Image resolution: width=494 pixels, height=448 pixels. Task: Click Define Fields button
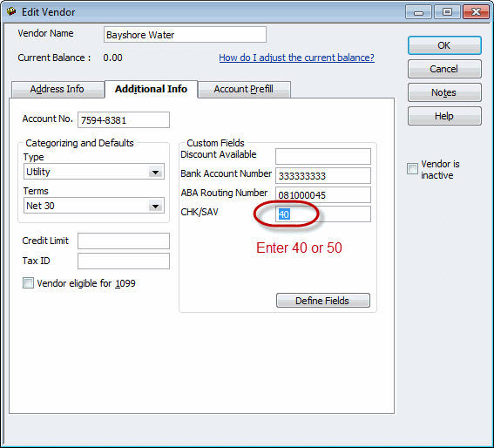323,301
